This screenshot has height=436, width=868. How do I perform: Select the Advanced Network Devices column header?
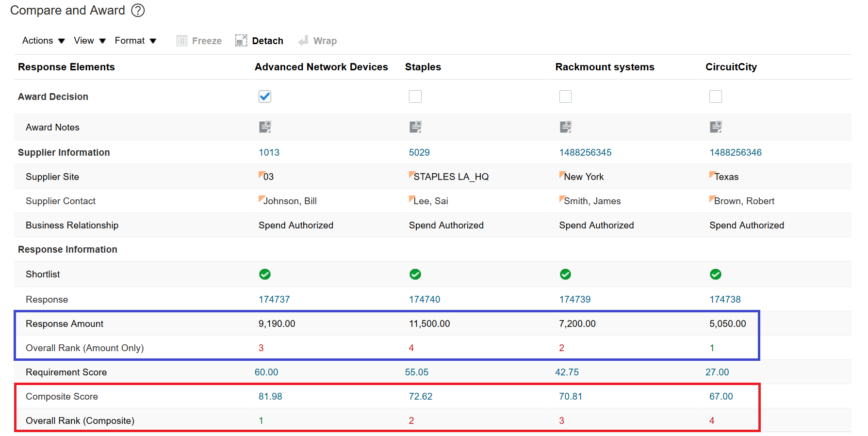[321, 67]
